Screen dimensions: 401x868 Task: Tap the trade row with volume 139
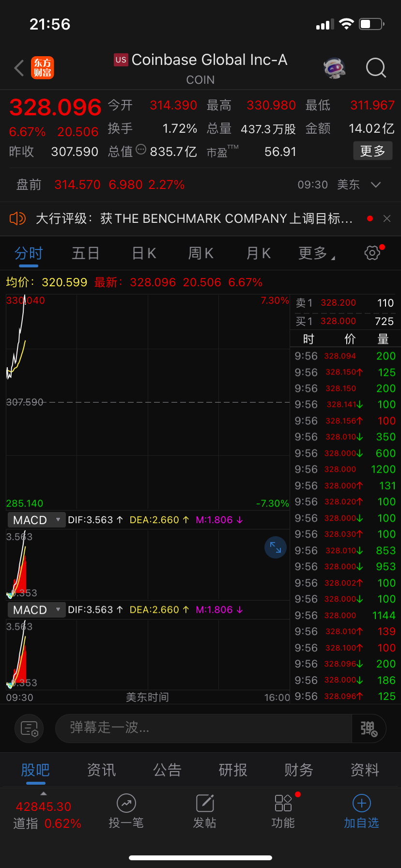[x=345, y=632]
